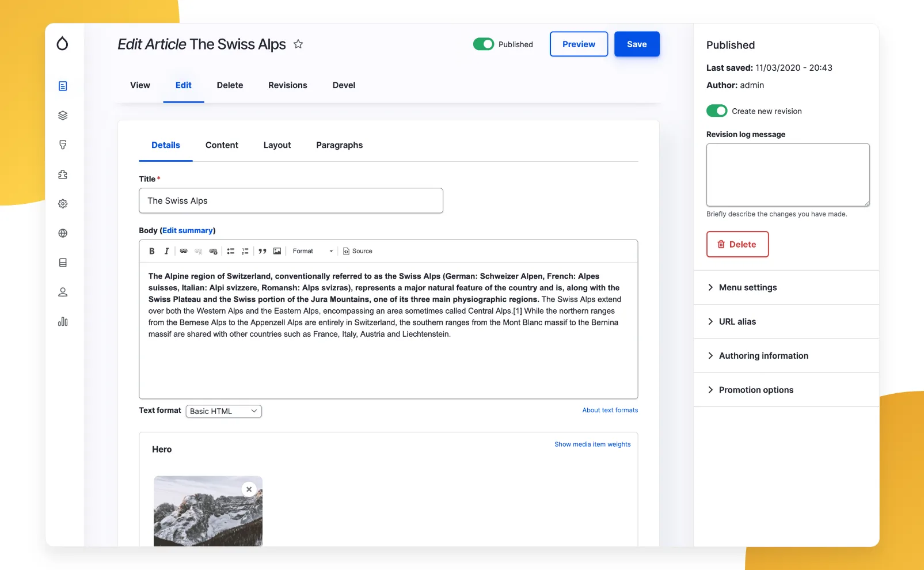
Task: Click the 'Author: admin' text
Action: pos(735,85)
